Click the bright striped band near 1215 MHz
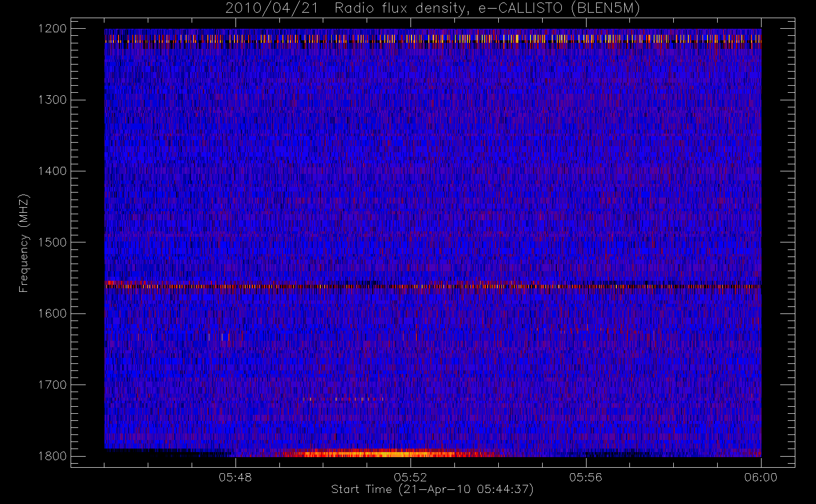This screenshot has height=504, width=816. click(x=433, y=38)
